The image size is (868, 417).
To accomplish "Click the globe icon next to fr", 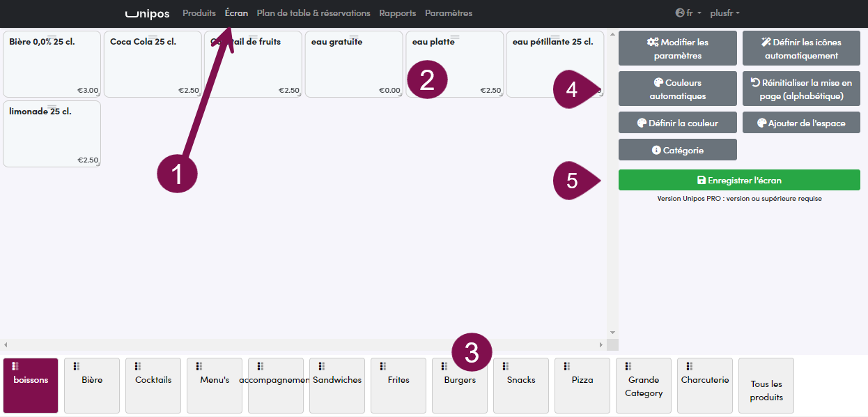I will [x=680, y=13].
